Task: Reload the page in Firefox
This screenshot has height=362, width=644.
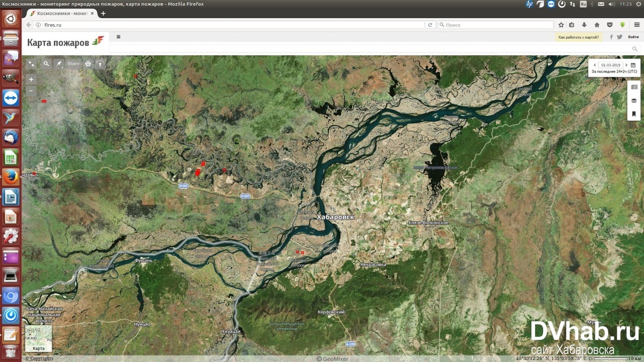Action: click(430, 25)
